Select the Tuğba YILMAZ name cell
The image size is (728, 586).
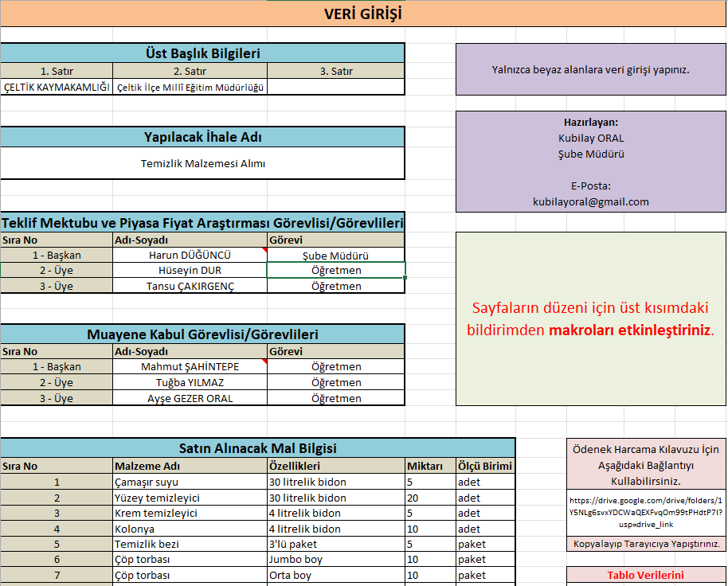point(190,382)
